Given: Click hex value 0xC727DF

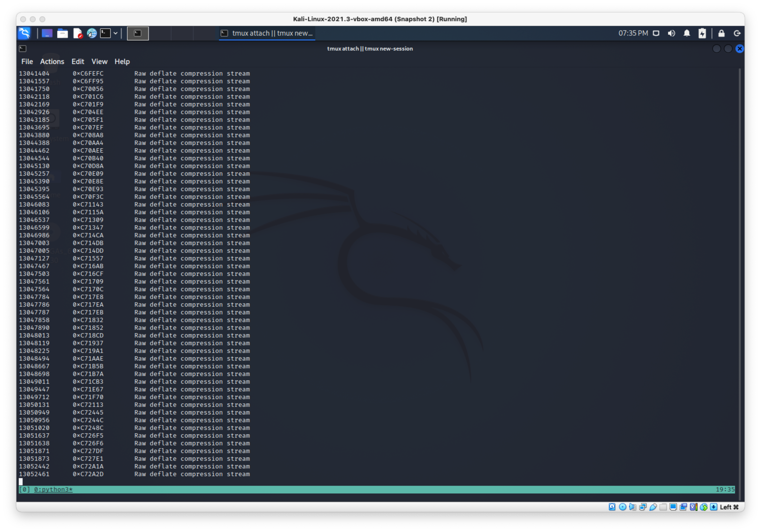Looking at the screenshot, I should (88, 451).
